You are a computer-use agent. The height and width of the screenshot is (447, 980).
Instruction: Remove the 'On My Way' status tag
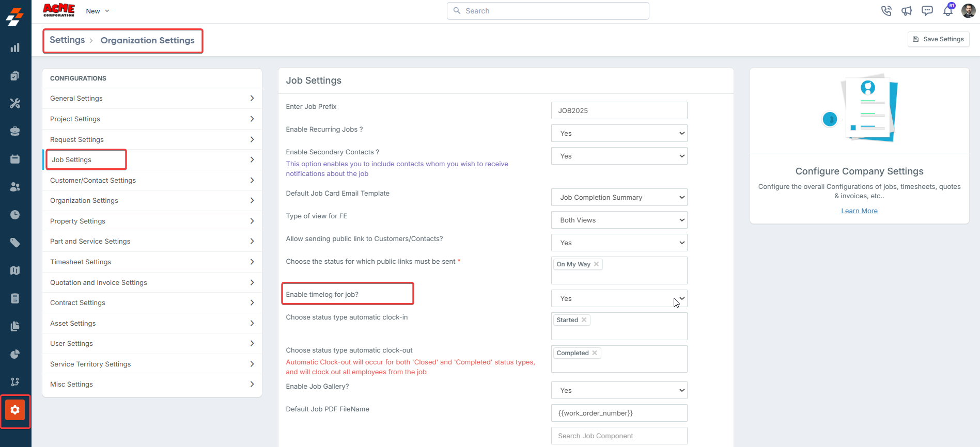click(x=596, y=264)
